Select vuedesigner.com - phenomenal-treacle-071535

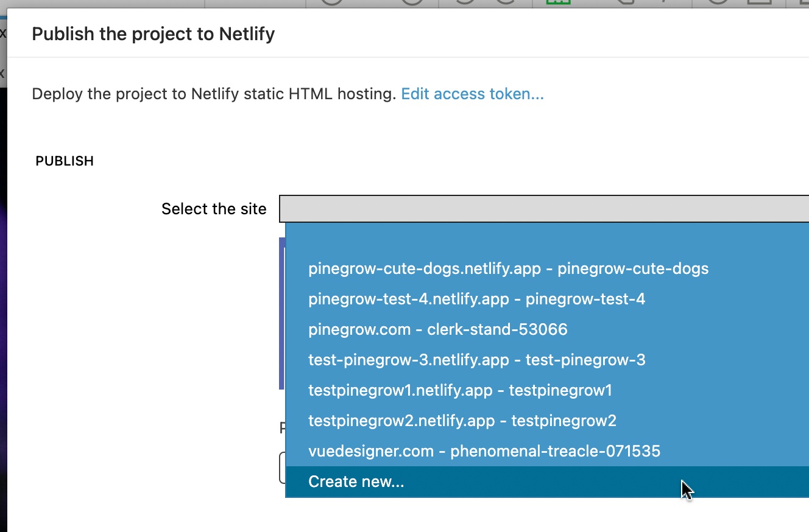(x=547, y=451)
